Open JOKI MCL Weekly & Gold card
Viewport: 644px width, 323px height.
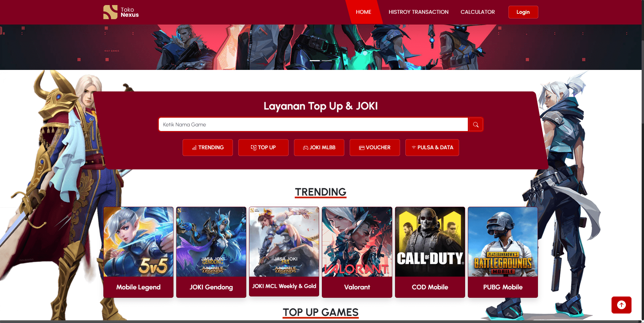284,251
